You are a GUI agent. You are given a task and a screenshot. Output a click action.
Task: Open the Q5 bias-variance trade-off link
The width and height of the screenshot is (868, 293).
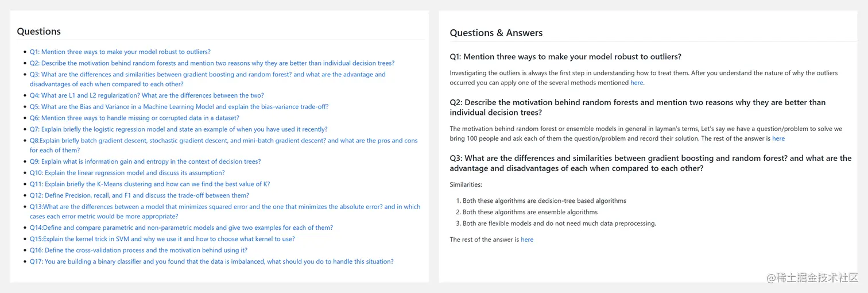(x=179, y=107)
